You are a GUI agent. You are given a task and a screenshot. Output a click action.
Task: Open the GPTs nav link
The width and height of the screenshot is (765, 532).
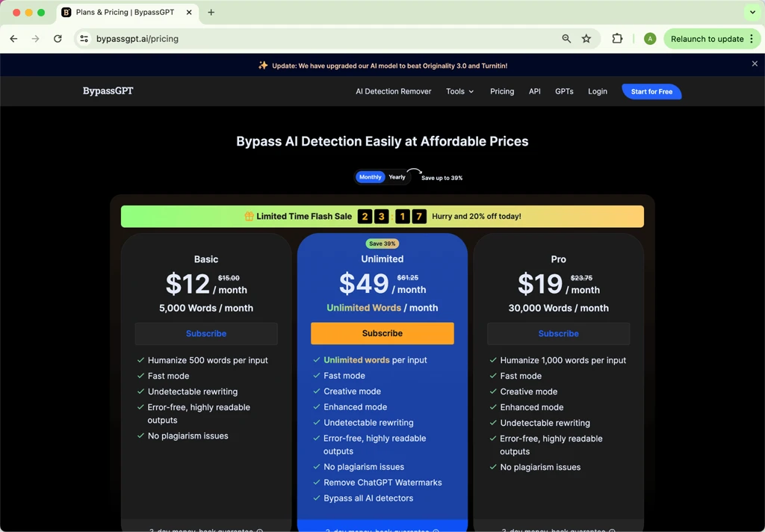tap(564, 91)
